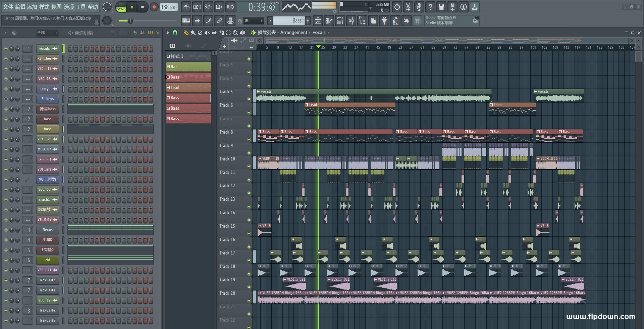Open the browser view icon

click(x=362, y=21)
